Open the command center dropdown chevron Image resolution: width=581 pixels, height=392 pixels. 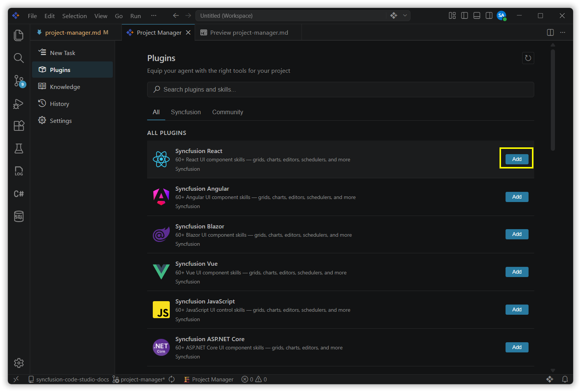pos(405,15)
